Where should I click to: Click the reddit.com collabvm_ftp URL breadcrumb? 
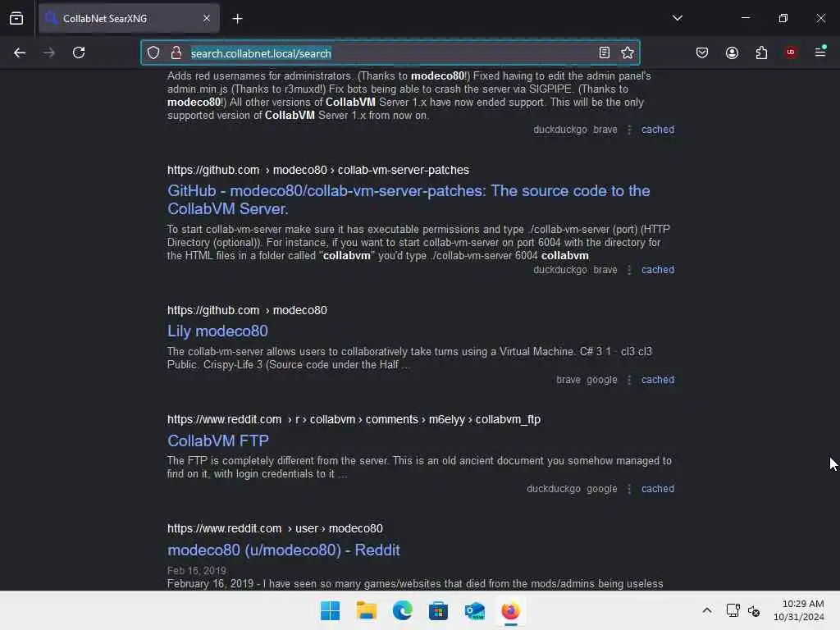354,419
